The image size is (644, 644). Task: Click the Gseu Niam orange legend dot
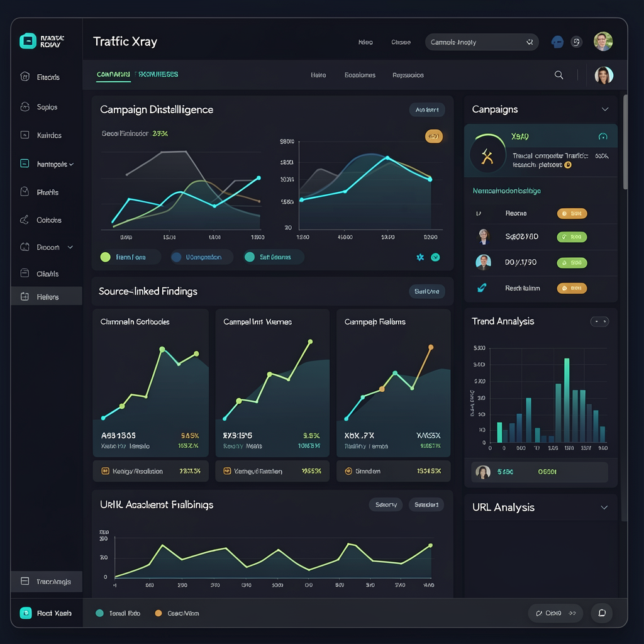158,613
